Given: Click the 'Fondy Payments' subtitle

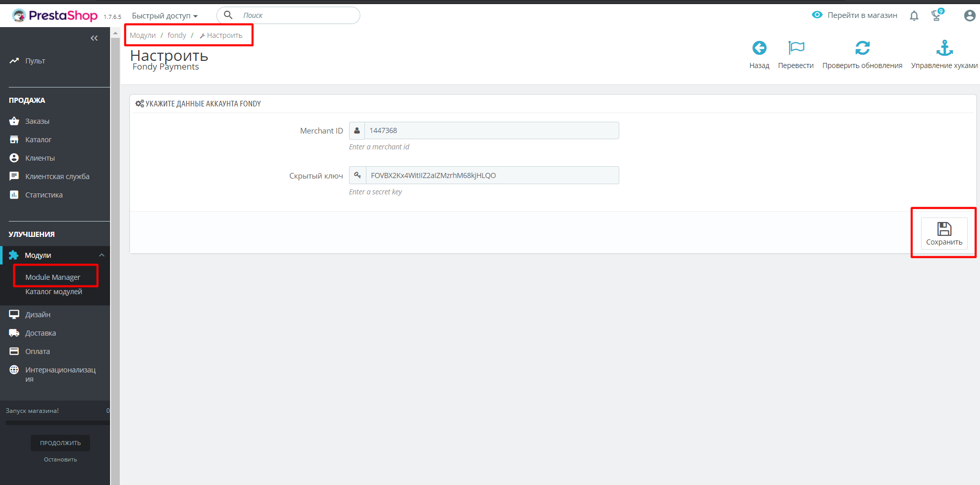Looking at the screenshot, I should (x=166, y=67).
